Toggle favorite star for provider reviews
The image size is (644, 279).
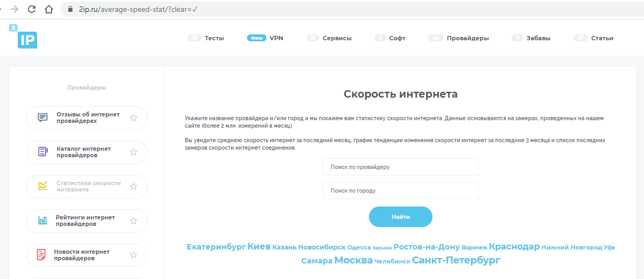(x=134, y=118)
